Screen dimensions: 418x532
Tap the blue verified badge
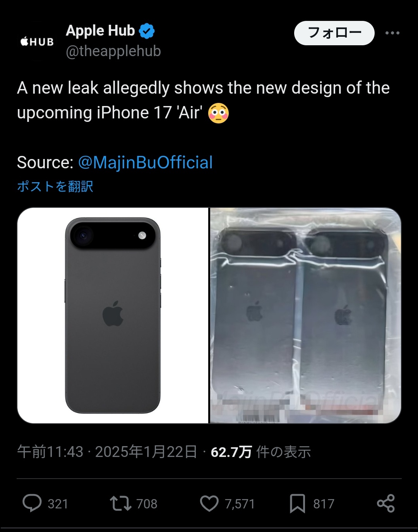tap(147, 31)
